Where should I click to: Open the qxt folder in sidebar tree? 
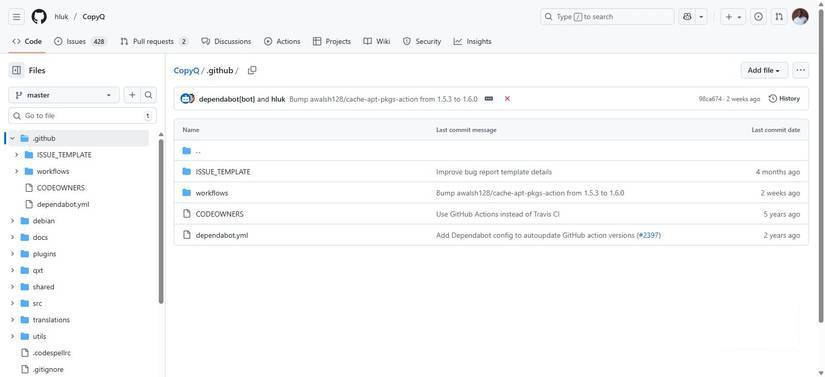coord(38,270)
